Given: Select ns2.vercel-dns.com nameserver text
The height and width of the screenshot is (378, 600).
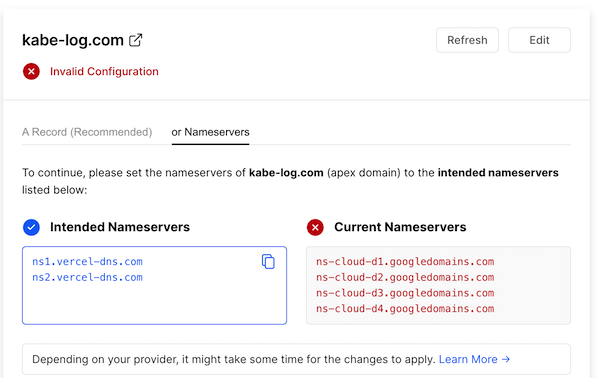Looking at the screenshot, I should pyautogui.click(x=87, y=277).
